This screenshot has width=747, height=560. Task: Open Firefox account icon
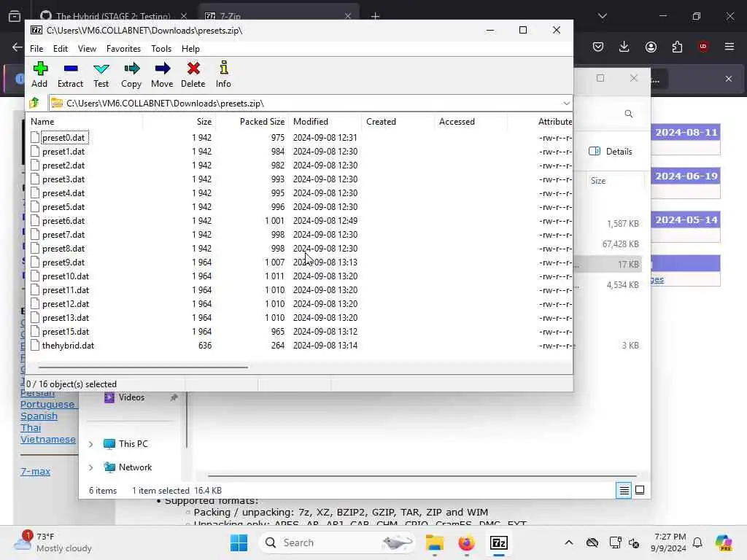coord(651,47)
